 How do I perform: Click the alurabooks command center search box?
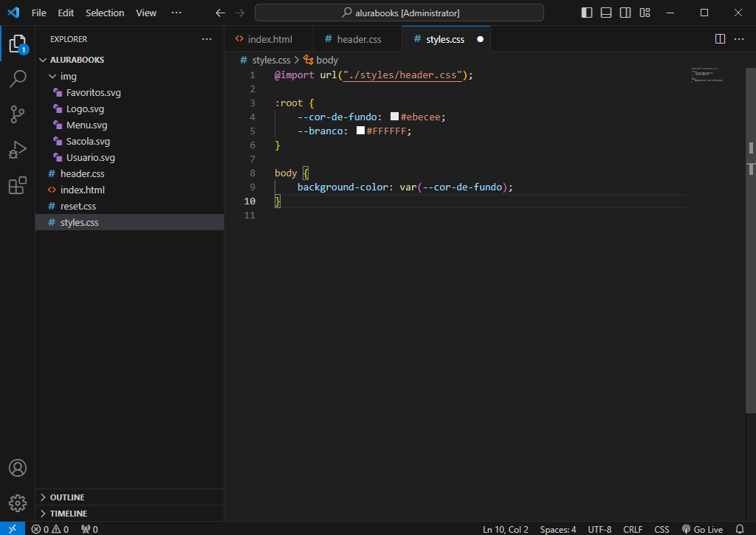399,13
